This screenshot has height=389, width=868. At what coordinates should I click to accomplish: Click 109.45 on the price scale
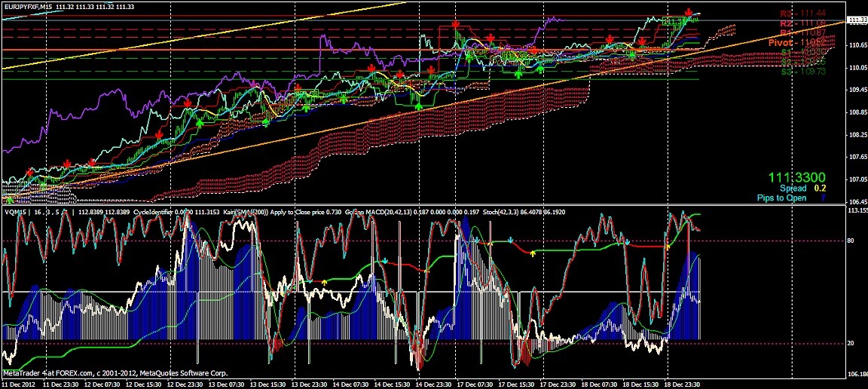[x=859, y=90]
